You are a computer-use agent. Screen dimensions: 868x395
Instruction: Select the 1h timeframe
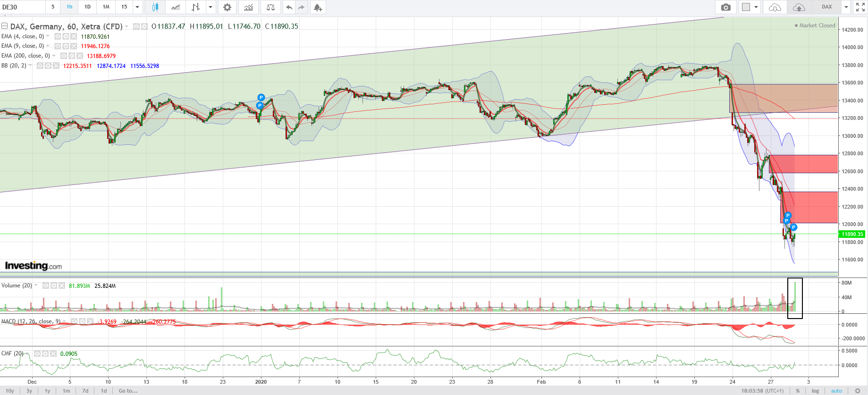point(69,7)
